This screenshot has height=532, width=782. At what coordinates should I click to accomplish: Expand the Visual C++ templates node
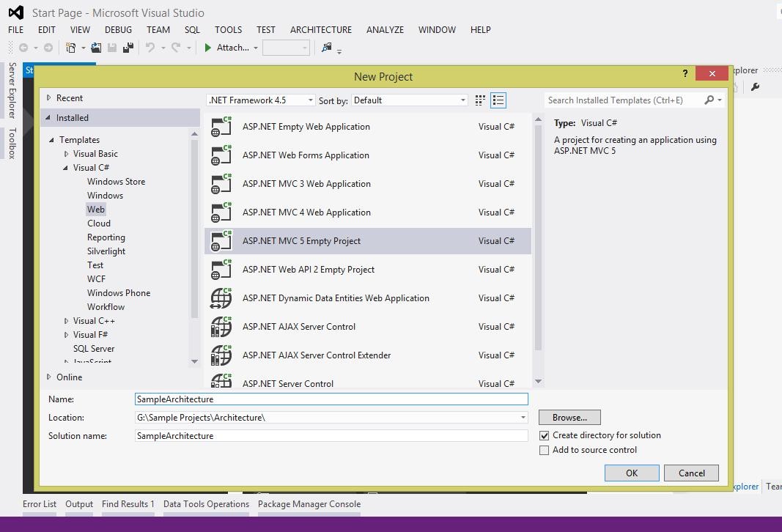pos(66,320)
